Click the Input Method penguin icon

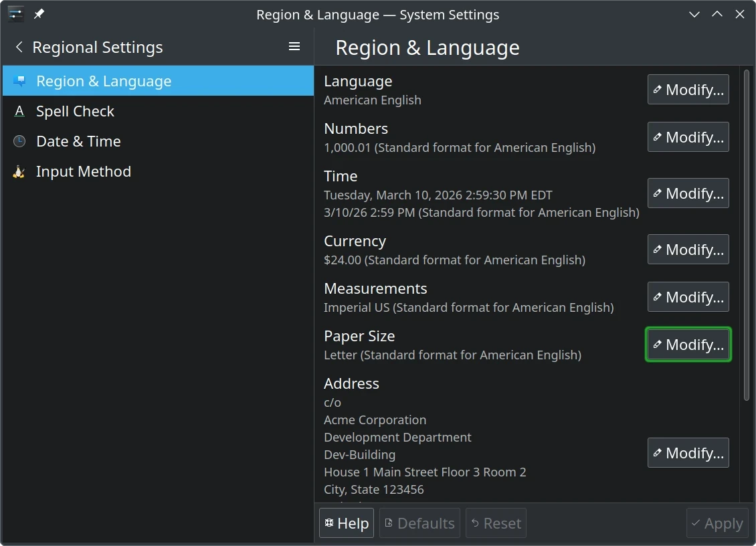(19, 171)
